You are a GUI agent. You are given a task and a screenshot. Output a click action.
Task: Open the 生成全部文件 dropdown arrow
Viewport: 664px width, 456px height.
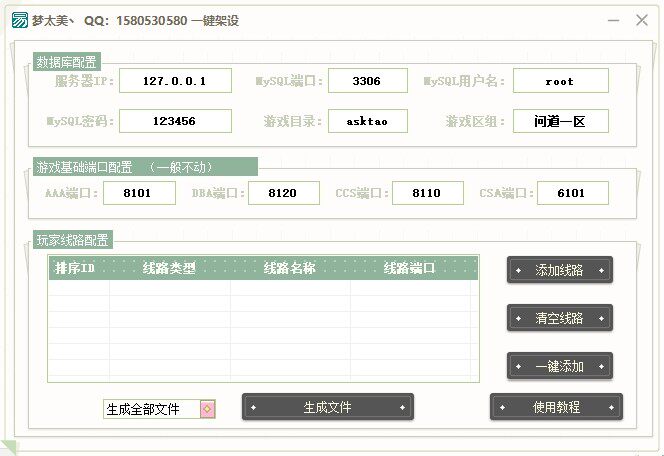click(208, 409)
